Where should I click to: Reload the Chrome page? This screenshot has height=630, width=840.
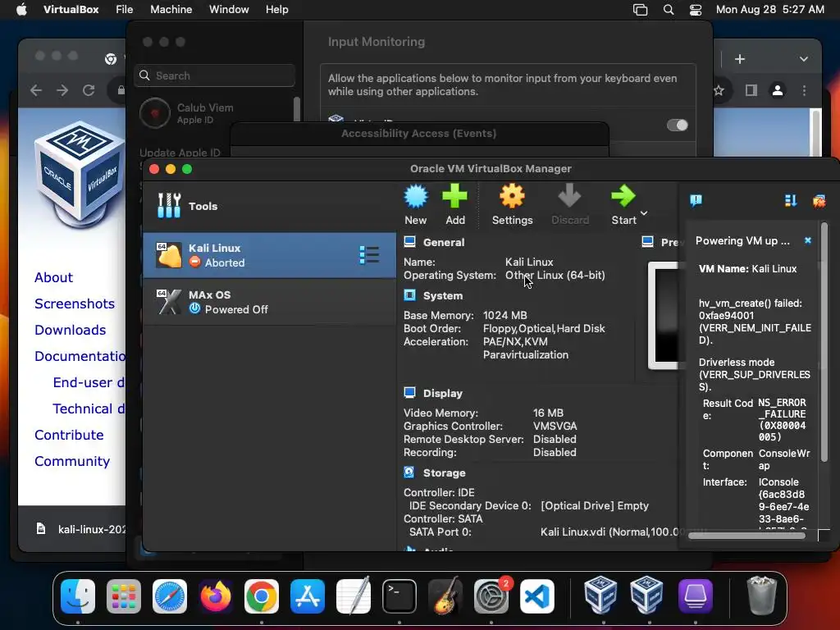coord(89,90)
